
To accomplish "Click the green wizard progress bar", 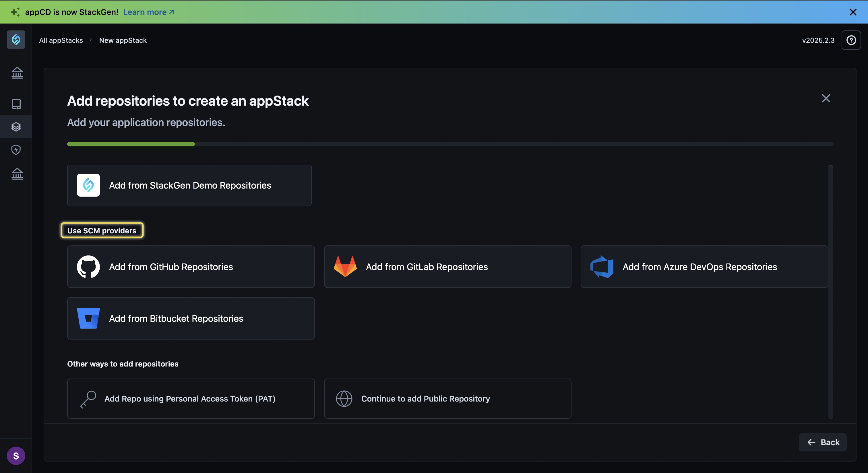I will point(131,144).
